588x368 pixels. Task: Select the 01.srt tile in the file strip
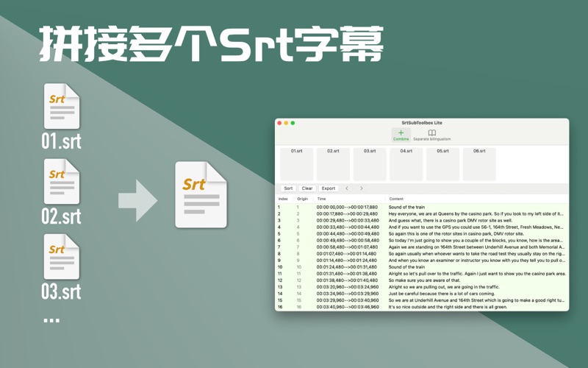(296, 163)
